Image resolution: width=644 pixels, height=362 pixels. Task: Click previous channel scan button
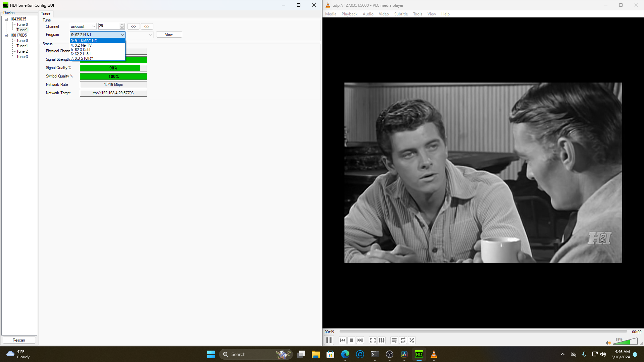click(133, 27)
